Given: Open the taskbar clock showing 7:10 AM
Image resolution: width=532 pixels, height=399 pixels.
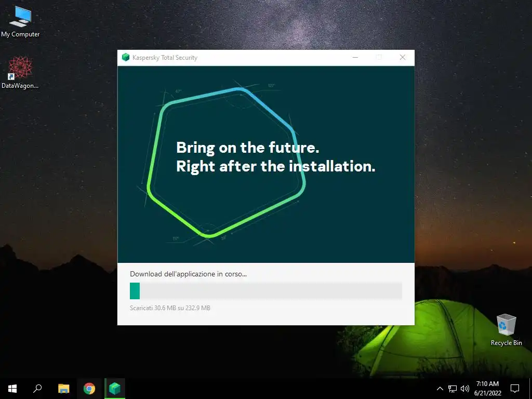Looking at the screenshot, I should 487,389.
